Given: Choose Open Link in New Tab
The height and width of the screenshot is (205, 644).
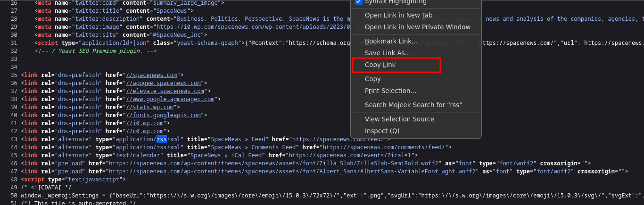Looking at the screenshot, I should [398, 15].
